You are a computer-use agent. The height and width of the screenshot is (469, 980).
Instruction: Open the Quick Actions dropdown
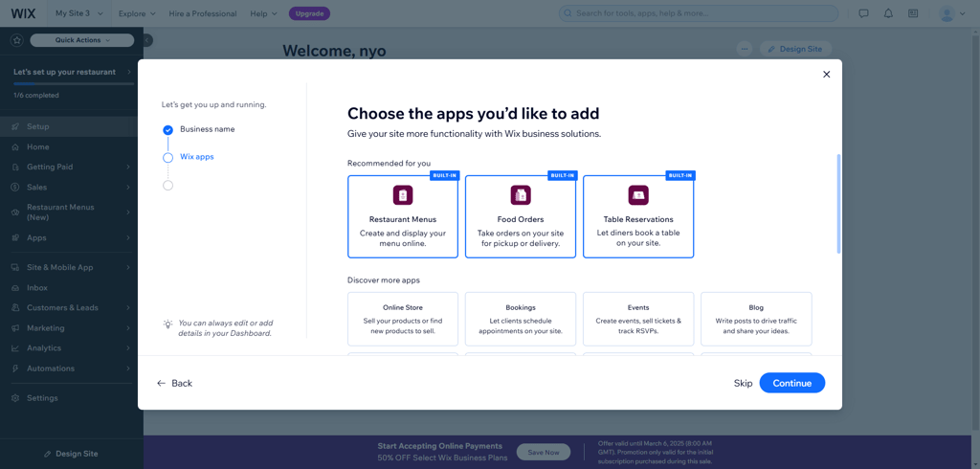click(82, 40)
